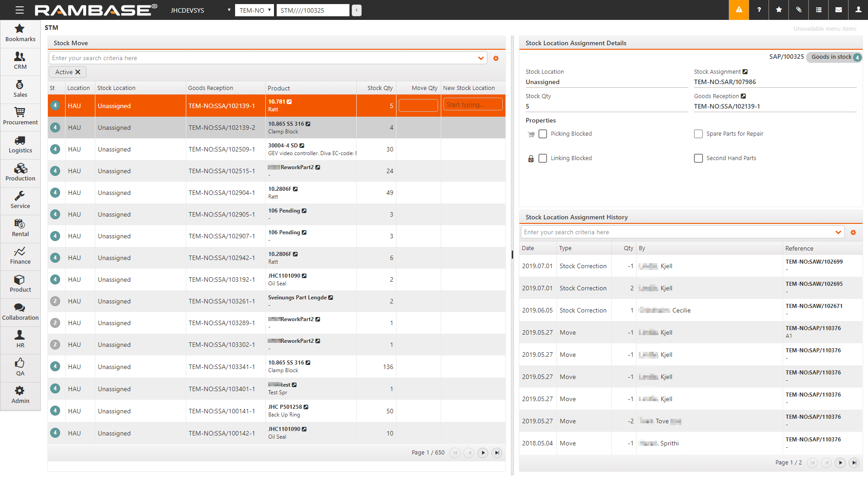The width and height of the screenshot is (868, 478).
Task: Open the hamburger main menu
Action: click(x=19, y=10)
